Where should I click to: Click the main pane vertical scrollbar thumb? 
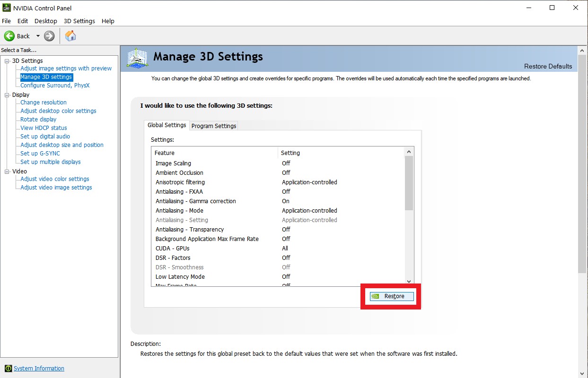[583, 163]
